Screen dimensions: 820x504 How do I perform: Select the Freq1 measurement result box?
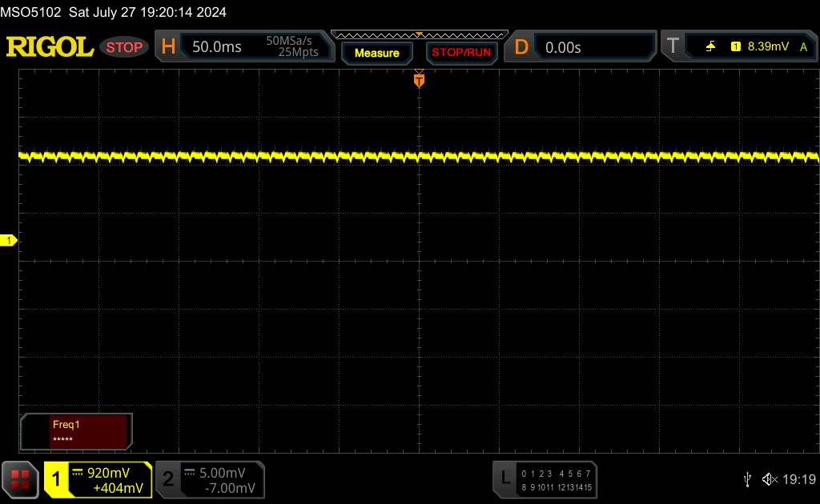point(76,432)
